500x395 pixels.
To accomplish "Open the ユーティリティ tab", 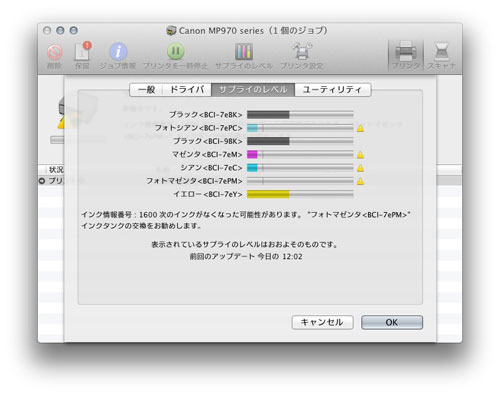I will click(x=332, y=90).
